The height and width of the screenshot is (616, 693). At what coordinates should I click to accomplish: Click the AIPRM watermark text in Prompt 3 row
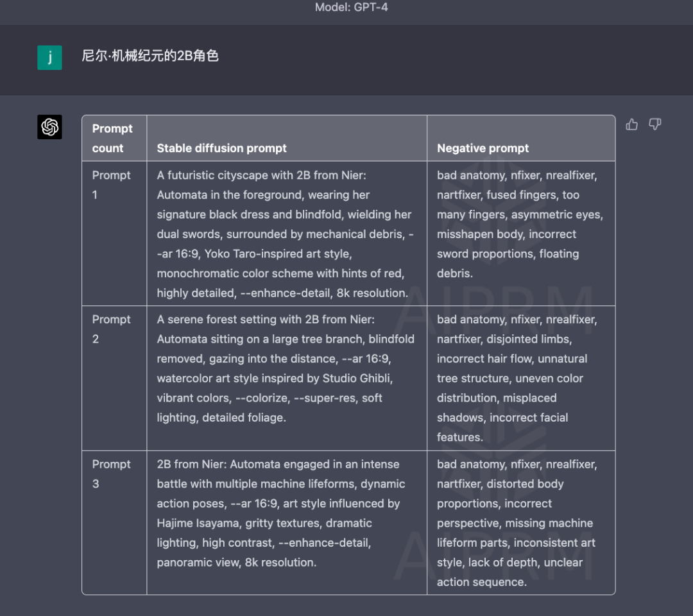[494, 552]
